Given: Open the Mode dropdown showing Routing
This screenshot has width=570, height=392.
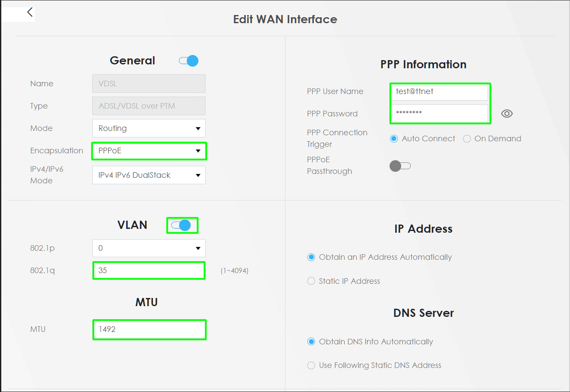Looking at the screenshot, I should [149, 128].
